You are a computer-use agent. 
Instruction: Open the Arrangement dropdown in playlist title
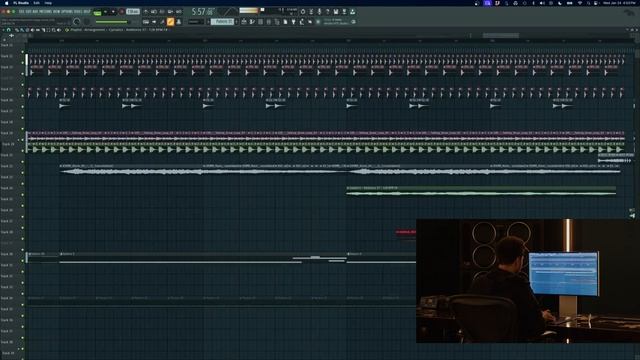95,30
